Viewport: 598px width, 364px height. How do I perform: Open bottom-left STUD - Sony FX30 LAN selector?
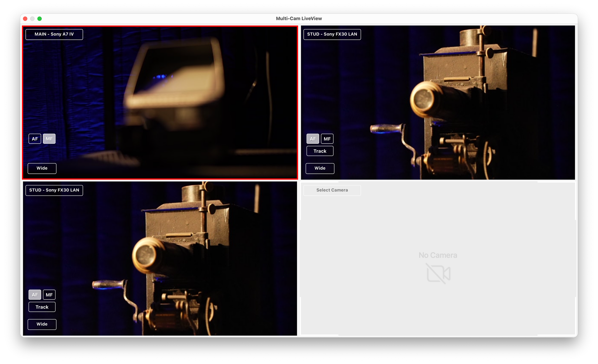point(54,190)
